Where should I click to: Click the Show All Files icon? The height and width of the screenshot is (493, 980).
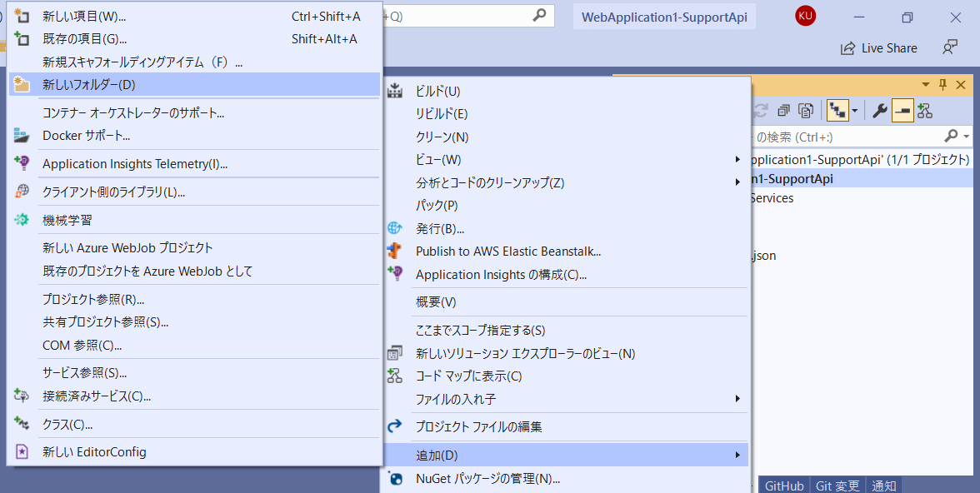click(x=807, y=112)
